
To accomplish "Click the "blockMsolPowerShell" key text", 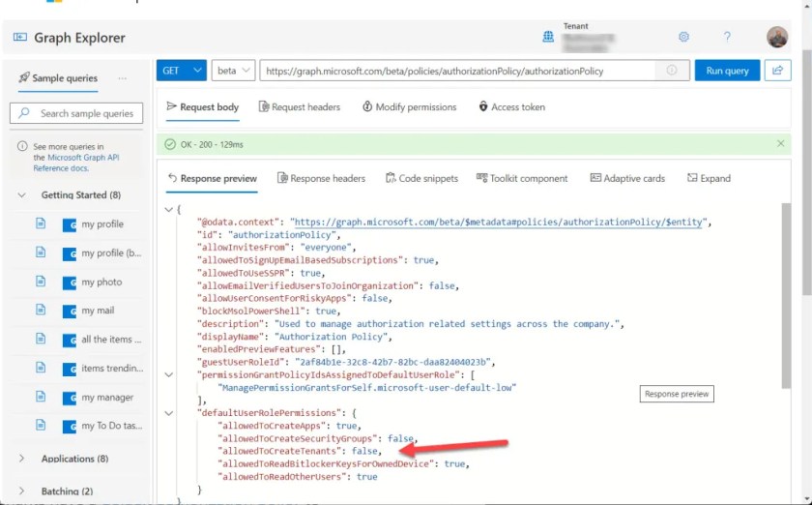I will 250,312.
